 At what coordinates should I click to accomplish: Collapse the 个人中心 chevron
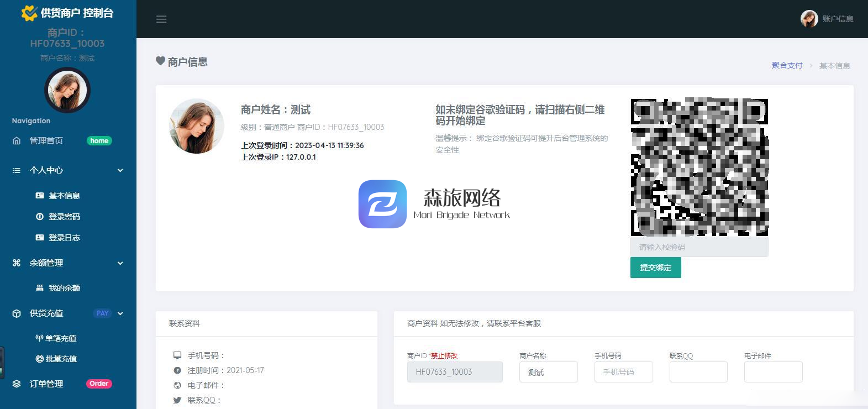120,170
